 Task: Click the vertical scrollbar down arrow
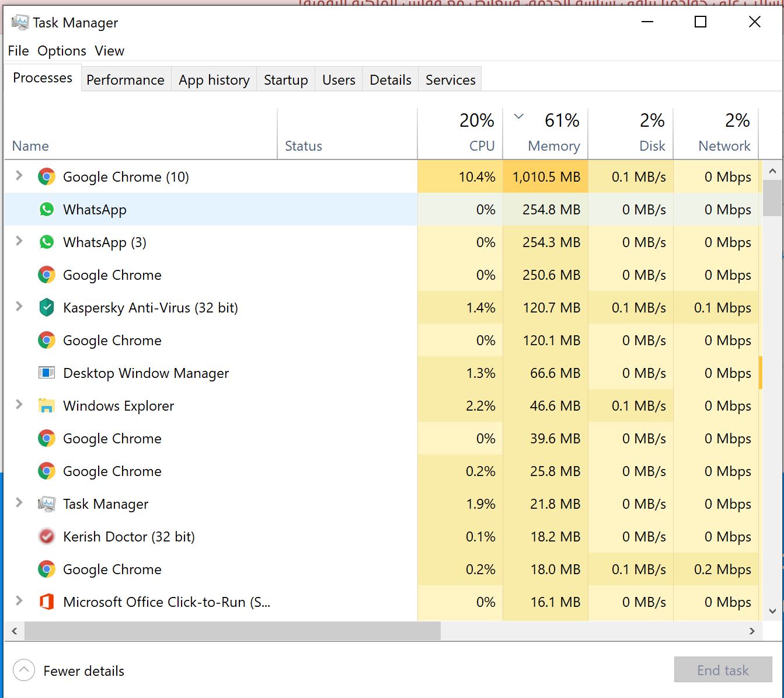(772, 612)
